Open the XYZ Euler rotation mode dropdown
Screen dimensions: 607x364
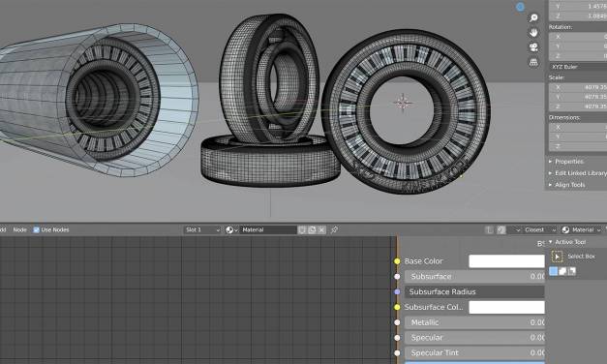[578, 67]
